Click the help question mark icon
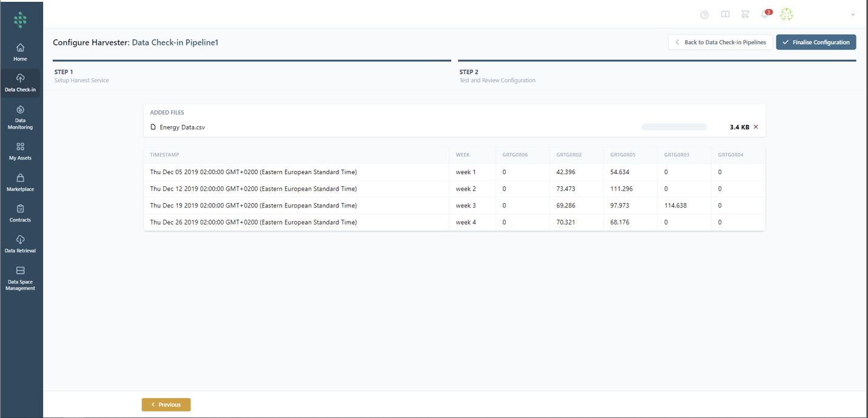Screen dimensions: 868x418 tap(704, 15)
